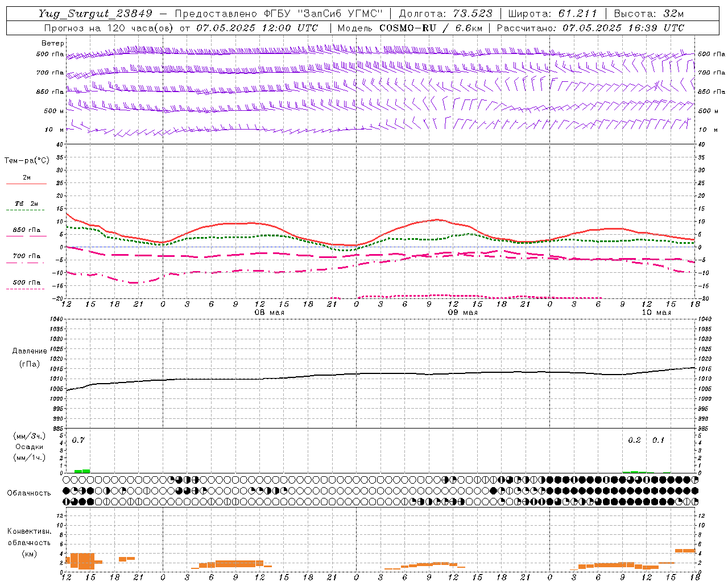Click the 'Высота: 32м' elevation text
The image size is (728, 582).
(x=648, y=14)
